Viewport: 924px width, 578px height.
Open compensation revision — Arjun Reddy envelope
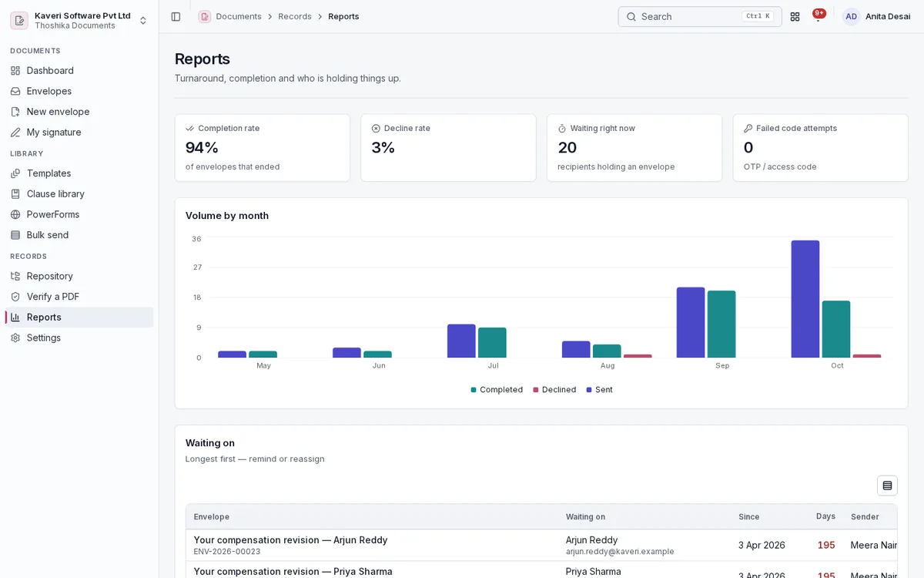290,540
